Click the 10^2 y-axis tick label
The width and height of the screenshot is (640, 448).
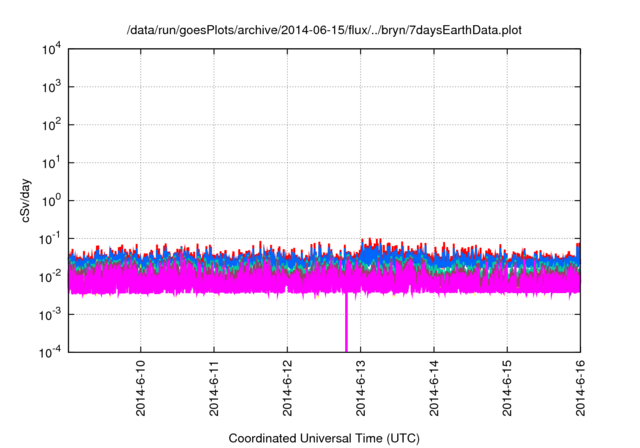click(51, 125)
